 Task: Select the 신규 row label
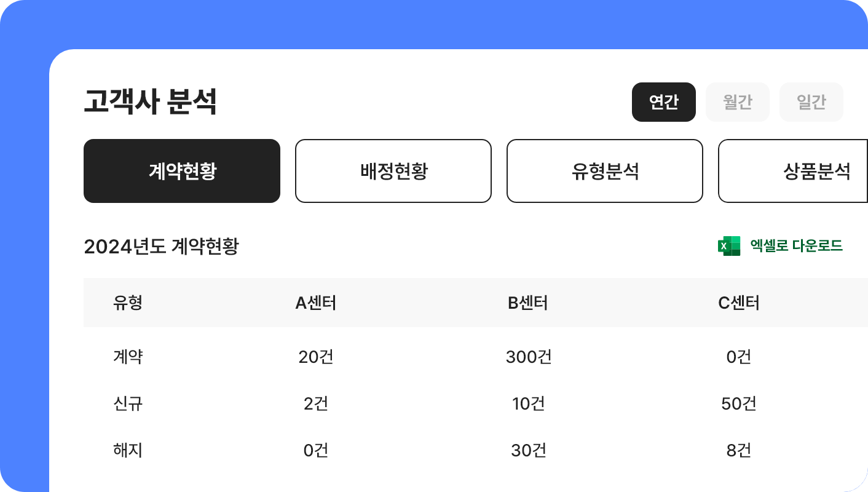pos(128,403)
